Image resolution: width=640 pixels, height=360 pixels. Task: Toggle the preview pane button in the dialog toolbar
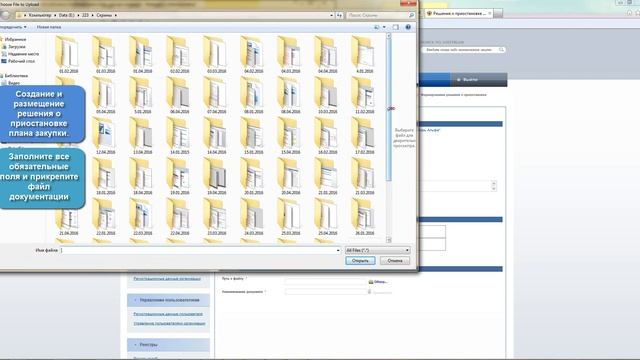pos(396,27)
